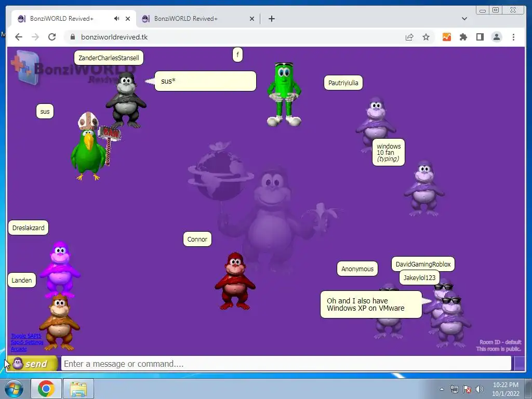Click the Windows XP on VMware speech bubble
Screen dimensions: 532x399
[x=371, y=304]
